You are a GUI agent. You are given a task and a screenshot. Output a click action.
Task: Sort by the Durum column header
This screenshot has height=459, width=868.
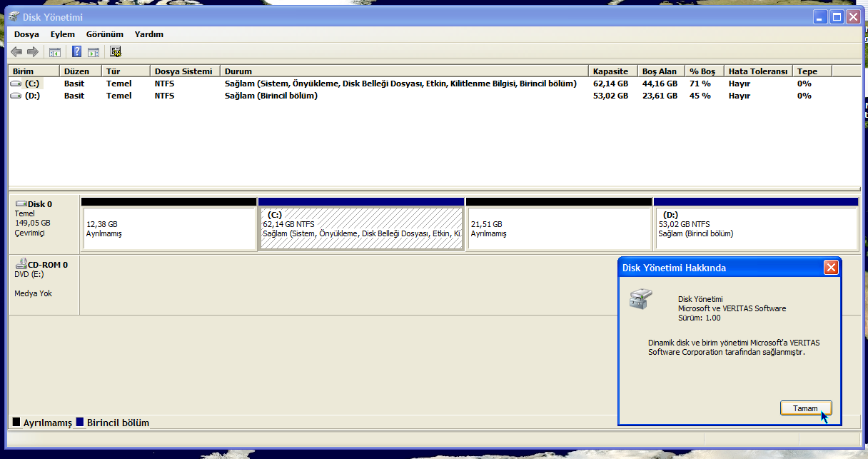click(404, 71)
